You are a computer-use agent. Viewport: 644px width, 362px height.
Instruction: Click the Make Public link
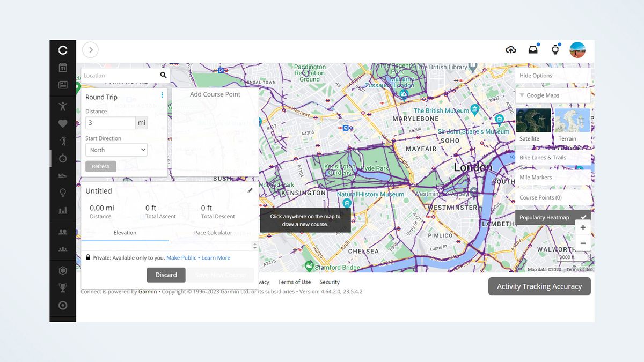[x=181, y=257]
